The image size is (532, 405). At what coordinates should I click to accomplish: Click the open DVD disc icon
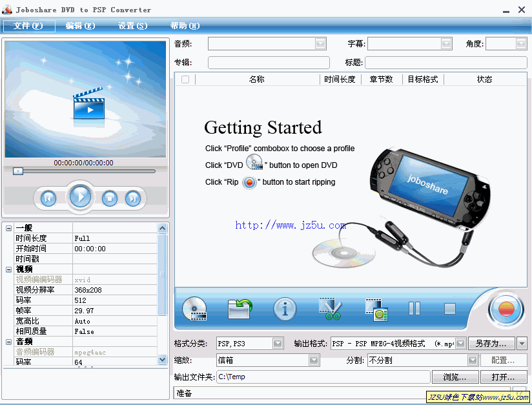[194, 309]
